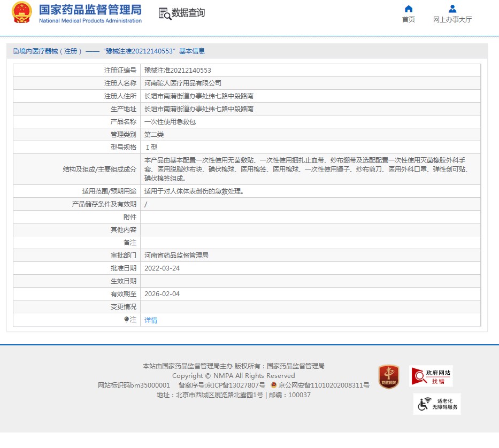Click the 结构及组成/主要组成成分 label
Screen dimensions: 499x448
(99, 169)
